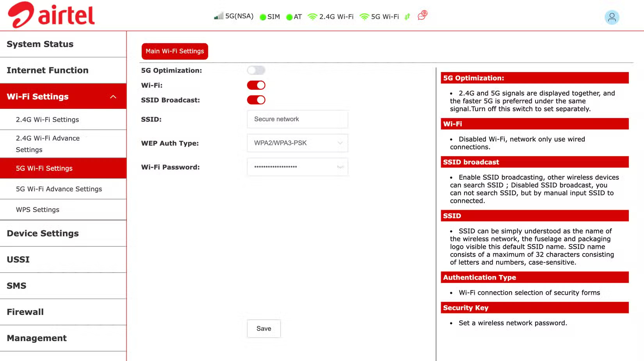Click the SSID input field

(x=297, y=119)
